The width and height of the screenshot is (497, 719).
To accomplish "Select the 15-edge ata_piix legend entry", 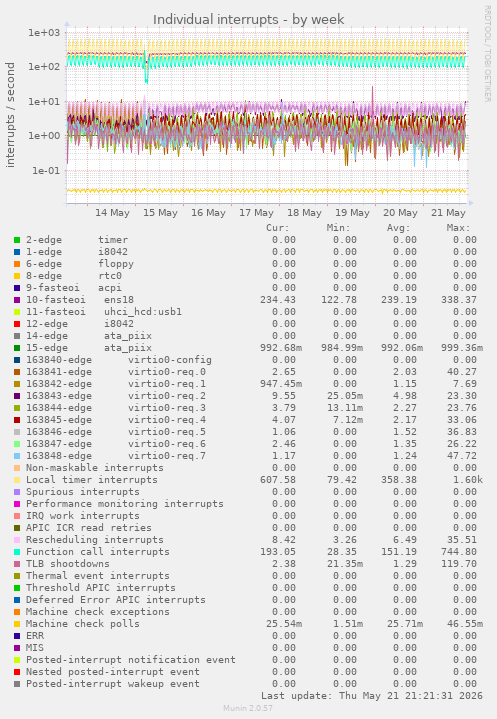I will click(88, 348).
